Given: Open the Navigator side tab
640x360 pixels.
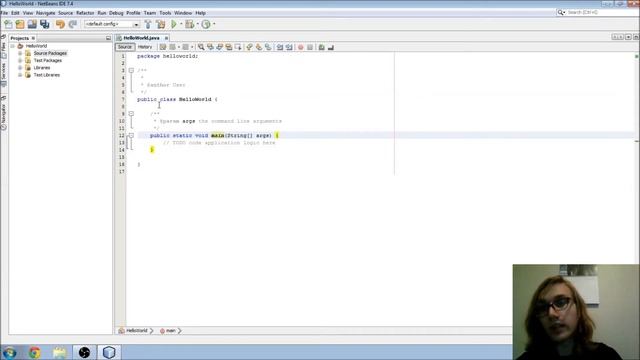Looking at the screenshot, I should tap(4, 113).
